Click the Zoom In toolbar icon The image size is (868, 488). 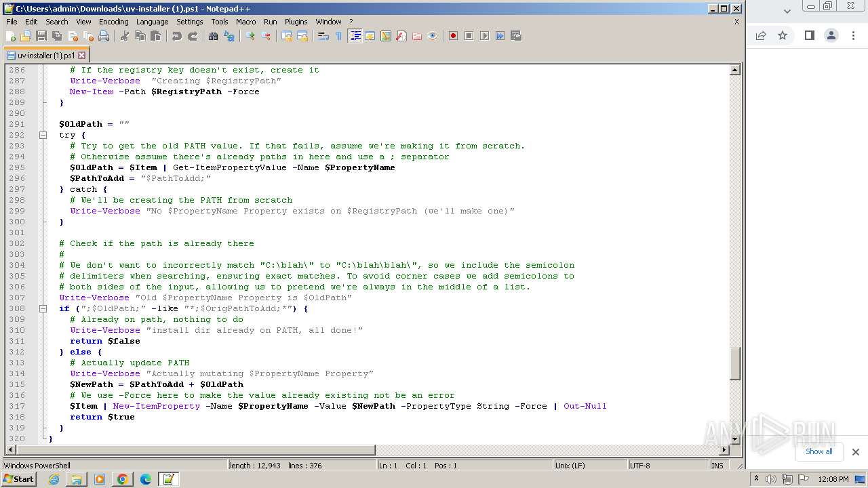coord(250,36)
